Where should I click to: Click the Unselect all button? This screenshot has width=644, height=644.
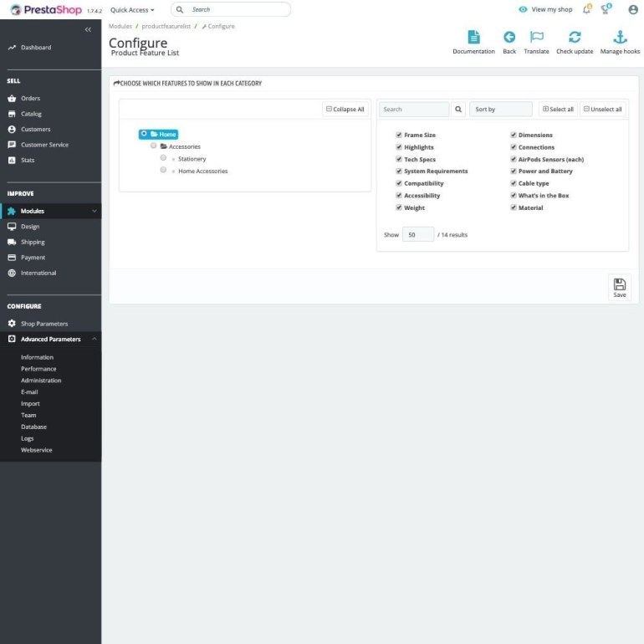[x=602, y=110]
